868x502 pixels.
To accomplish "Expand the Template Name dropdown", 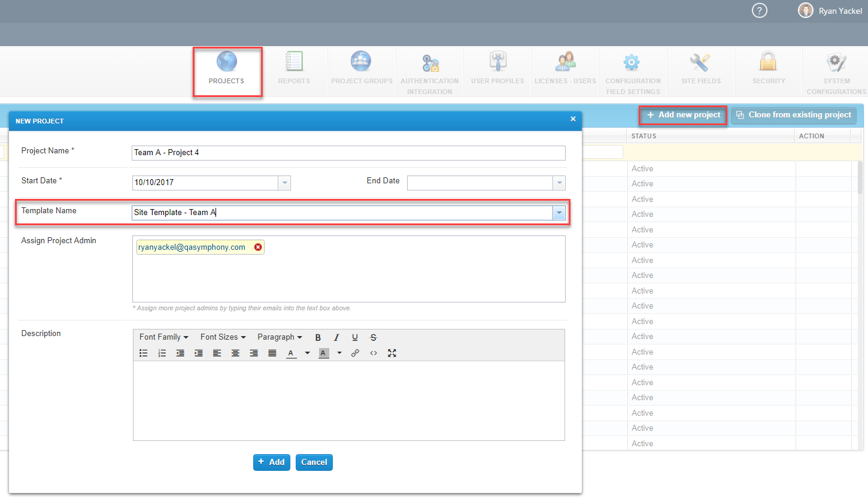I will (559, 213).
